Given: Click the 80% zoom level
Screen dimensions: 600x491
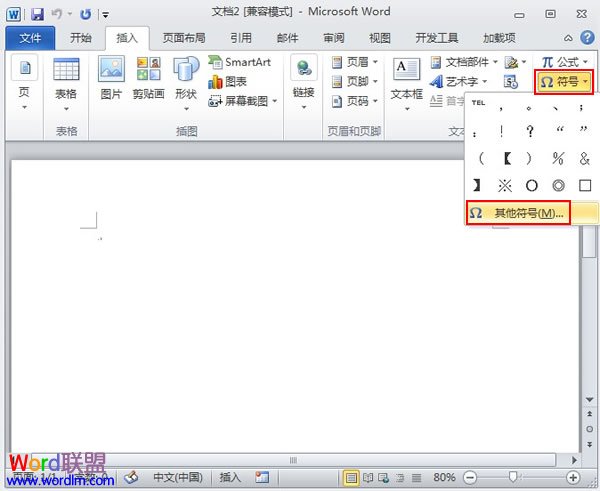Looking at the screenshot, I should pyautogui.click(x=444, y=477).
